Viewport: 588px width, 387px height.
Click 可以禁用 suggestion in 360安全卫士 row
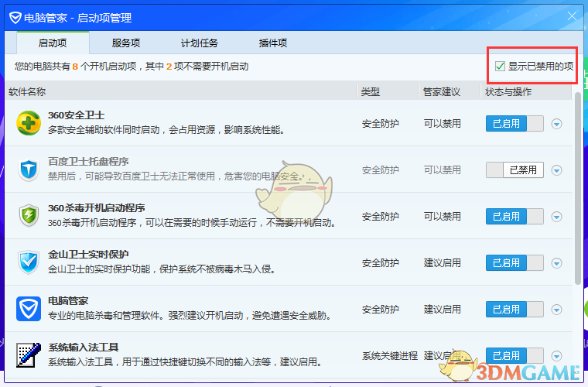(x=442, y=124)
